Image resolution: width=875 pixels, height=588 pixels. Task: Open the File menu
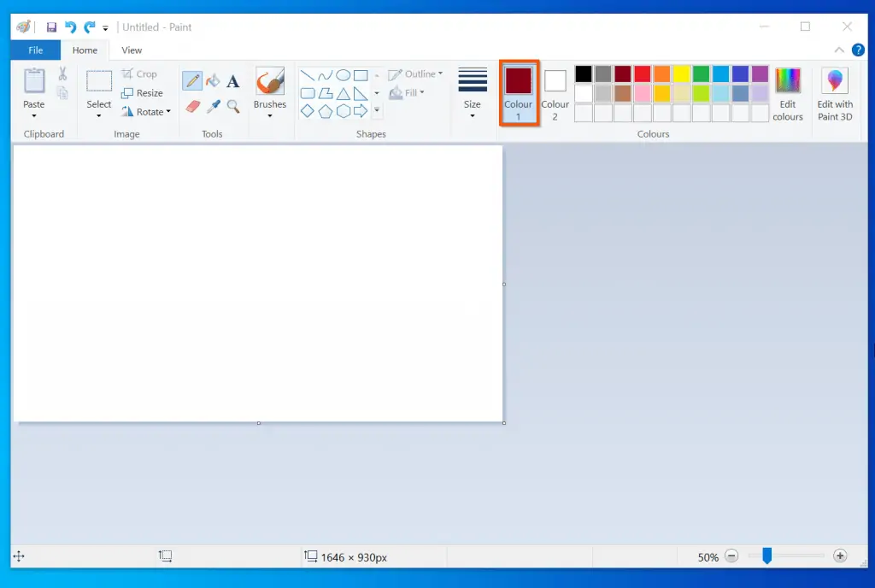coord(34,50)
